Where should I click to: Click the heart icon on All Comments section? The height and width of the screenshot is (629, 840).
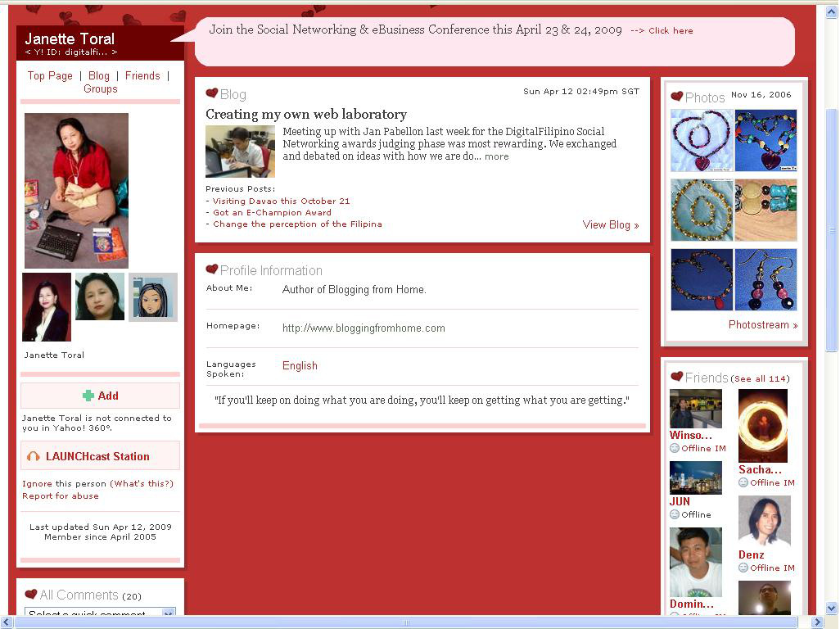31,595
